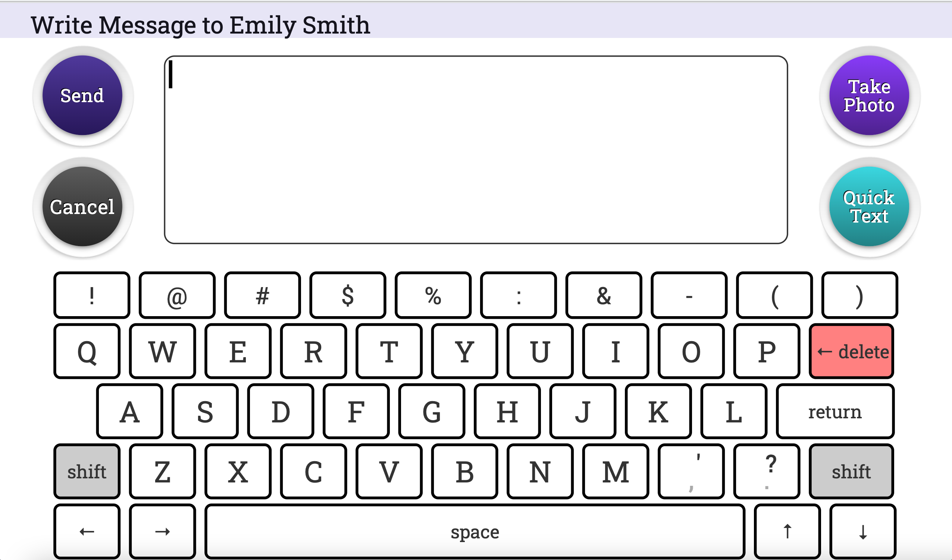This screenshot has width=952, height=560.
Task: Toggle the right shift key
Action: 852,471
